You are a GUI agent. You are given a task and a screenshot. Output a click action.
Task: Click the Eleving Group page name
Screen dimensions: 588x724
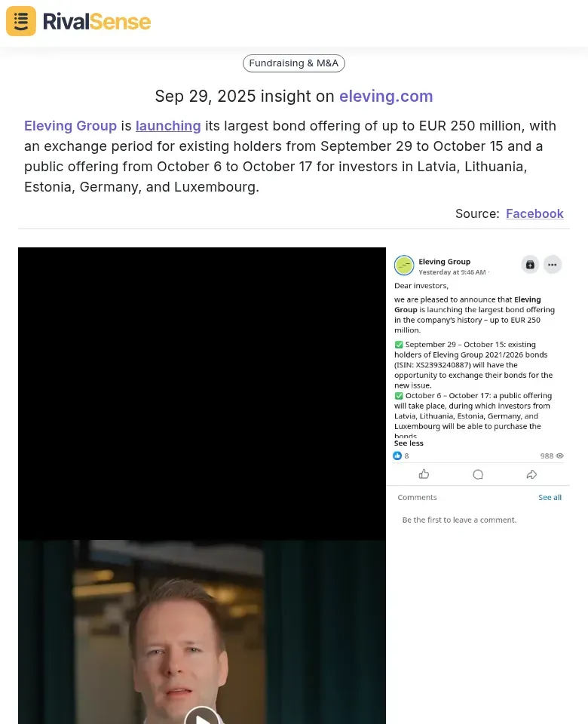tap(444, 262)
